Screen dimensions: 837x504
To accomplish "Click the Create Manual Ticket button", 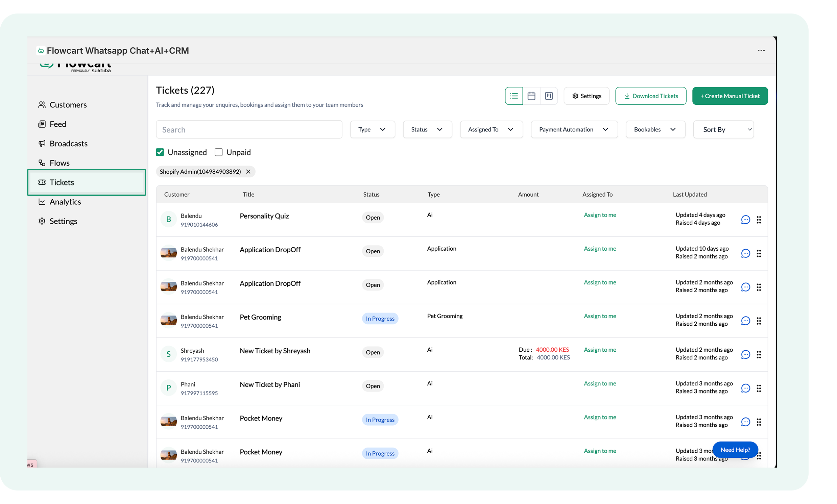I will (730, 96).
